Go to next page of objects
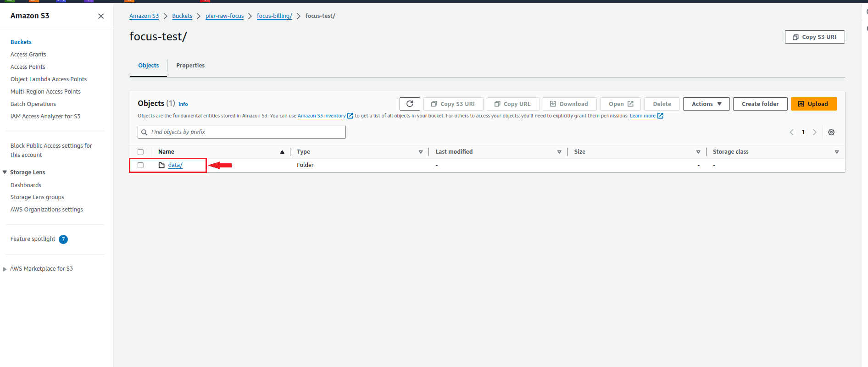Image resolution: width=868 pixels, height=367 pixels. [815, 132]
